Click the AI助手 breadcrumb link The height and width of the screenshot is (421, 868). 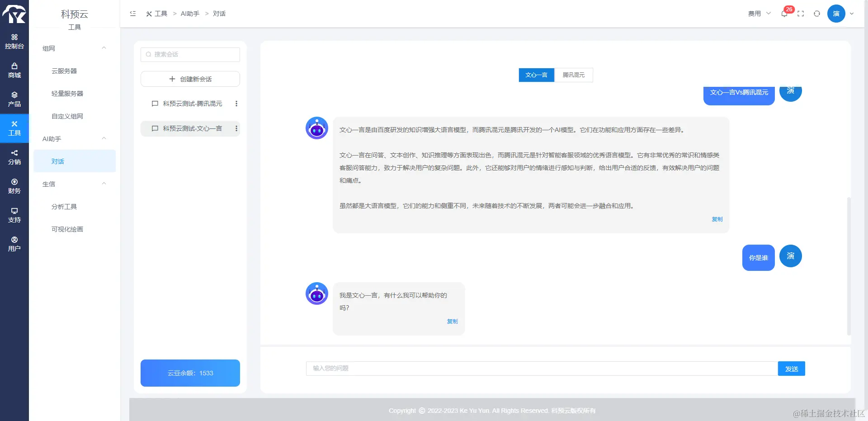(190, 14)
